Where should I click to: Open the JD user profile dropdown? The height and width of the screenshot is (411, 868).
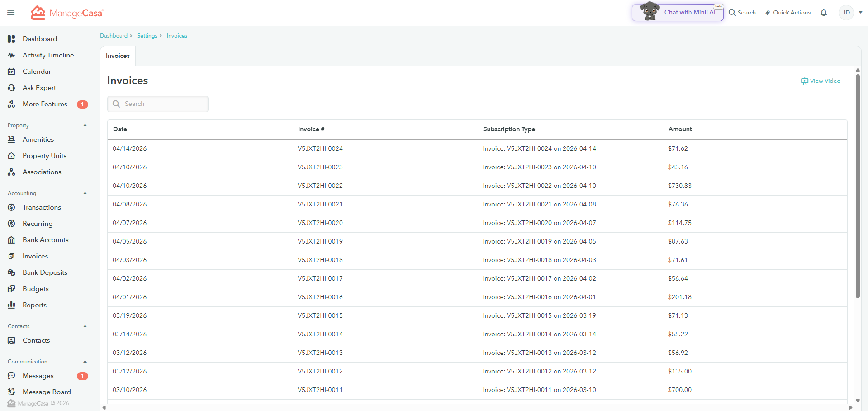pyautogui.click(x=850, y=13)
